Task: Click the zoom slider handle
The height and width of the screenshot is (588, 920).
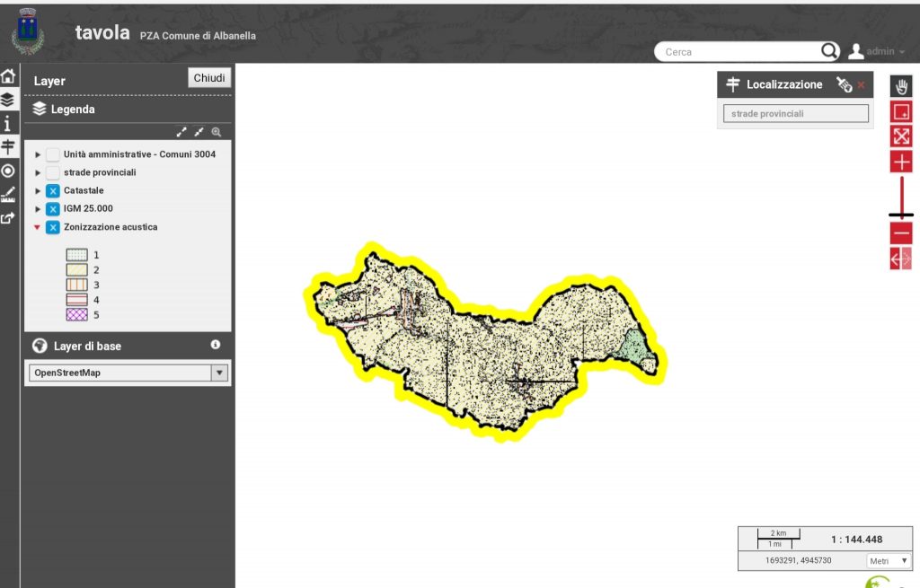Action: click(x=901, y=215)
